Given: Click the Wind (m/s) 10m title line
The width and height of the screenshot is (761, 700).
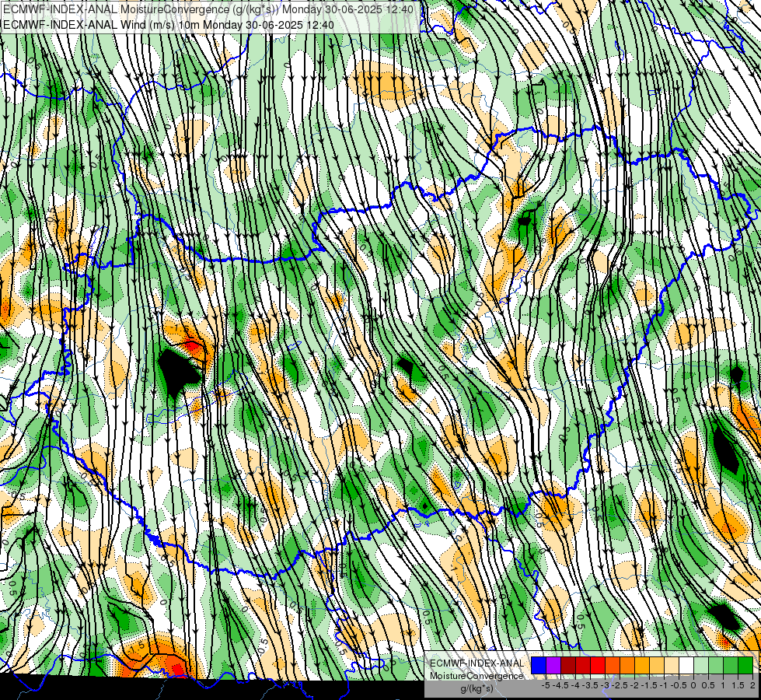Looking at the screenshot, I should [x=169, y=24].
